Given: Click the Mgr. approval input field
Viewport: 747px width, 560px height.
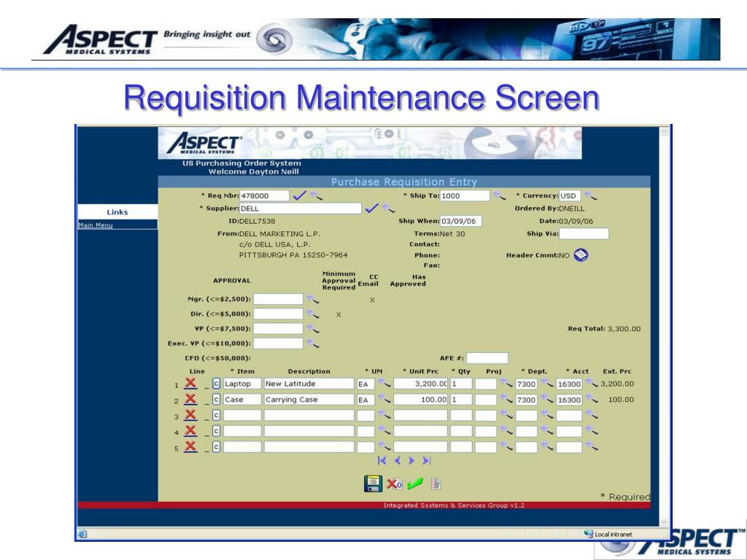Looking at the screenshot, I should [x=278, y=299].
